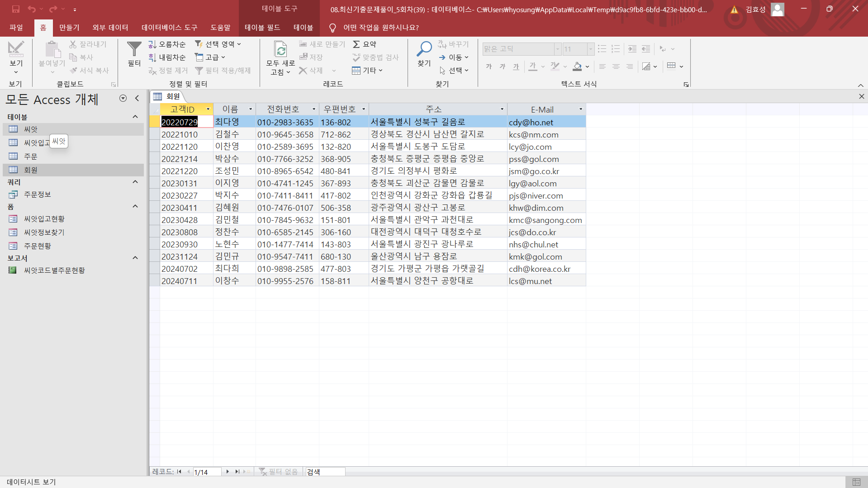
Task: Sort records in descending order
Action: [167, 57]
